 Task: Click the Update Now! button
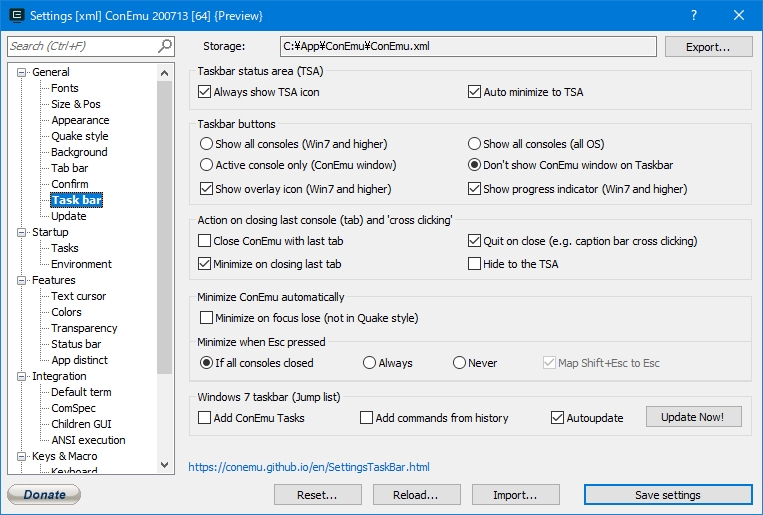click(693, 417)
